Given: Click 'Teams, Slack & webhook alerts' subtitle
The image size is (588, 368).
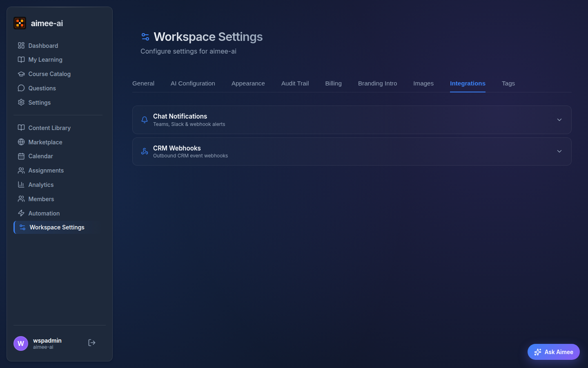Looking at the screenshot, I should pyautogui.click(x=189, y=124).
